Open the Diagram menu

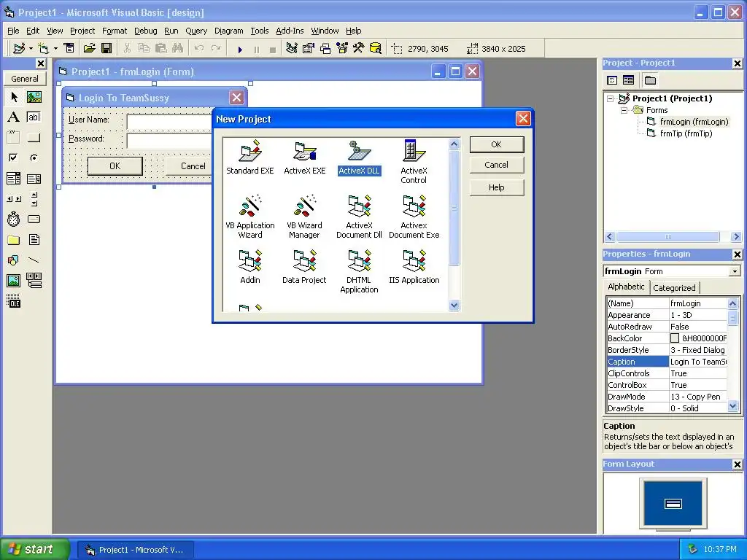click(x=228, y=31)
